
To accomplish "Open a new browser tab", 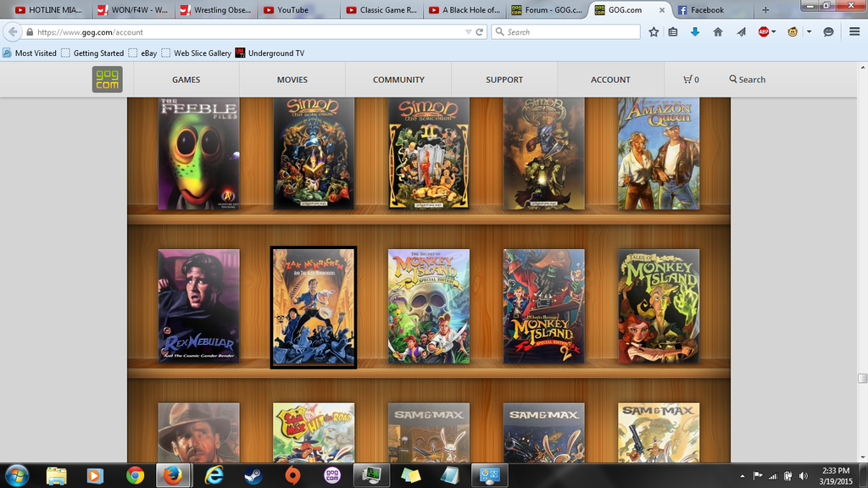I will [x=765, y=10].
